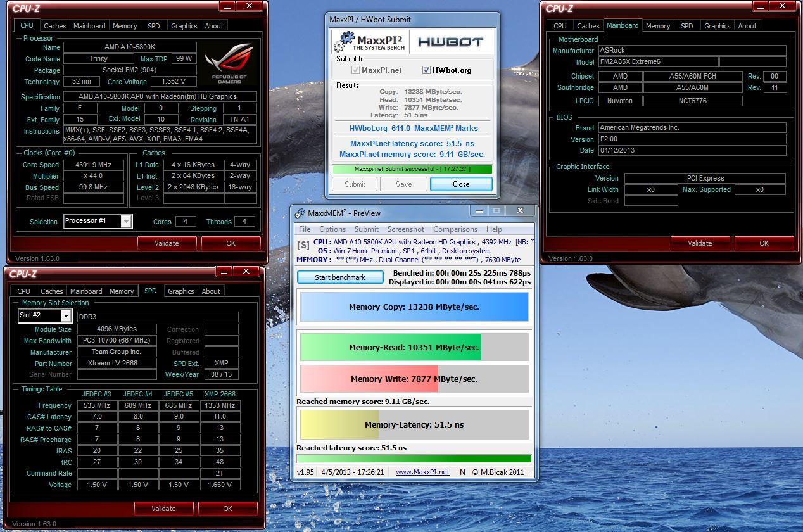This screenshot has height=532, width=803.
Task: Click the Memory-Read 10351 MByte/sec bar
Action: click(x=414, y=347)
